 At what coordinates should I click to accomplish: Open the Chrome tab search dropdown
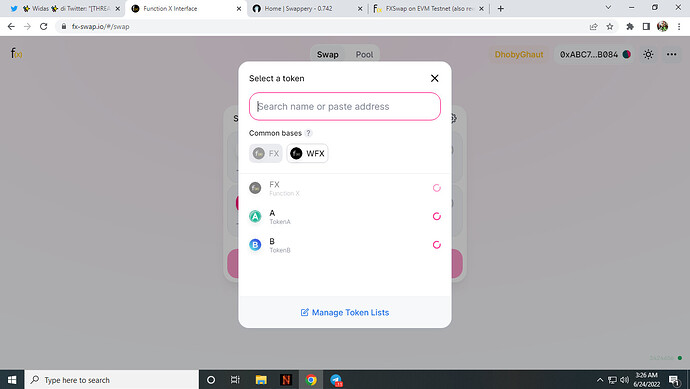point(608,8)
